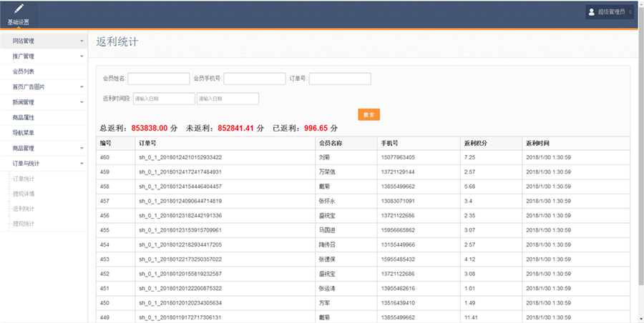The image size is (644, 323).
Task: Click rebate points 2.35
Action: (469, 216)
